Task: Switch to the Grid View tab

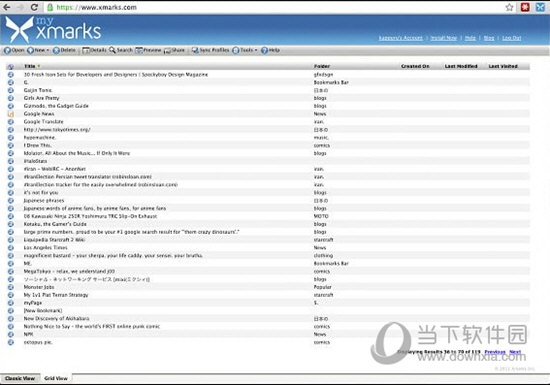Action: coord(56,379)
